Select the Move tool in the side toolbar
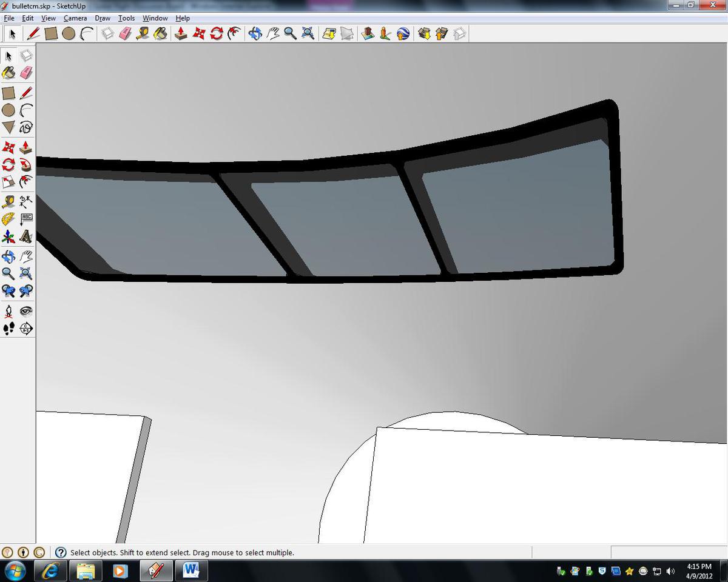The image size is (728, 582). 8,147
